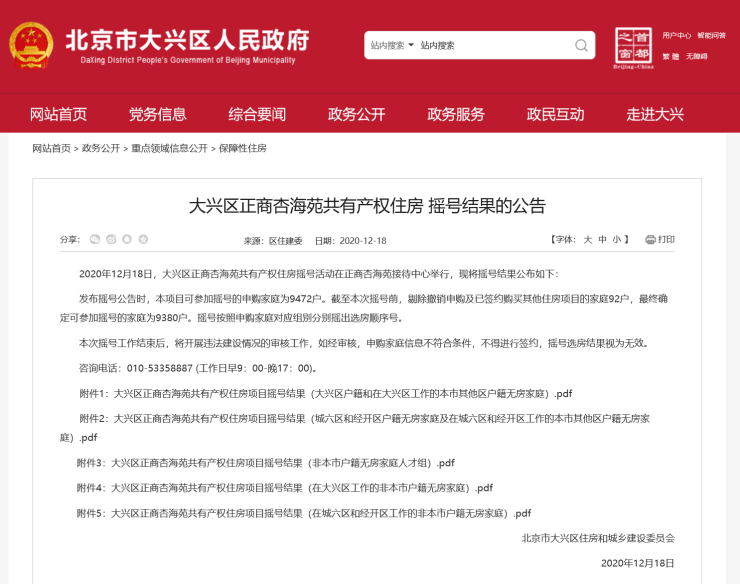The height and width of the screenshot is (584, 740).
Task: Open the 政务服务 nav menu
Action: click(x=456, y=114)
